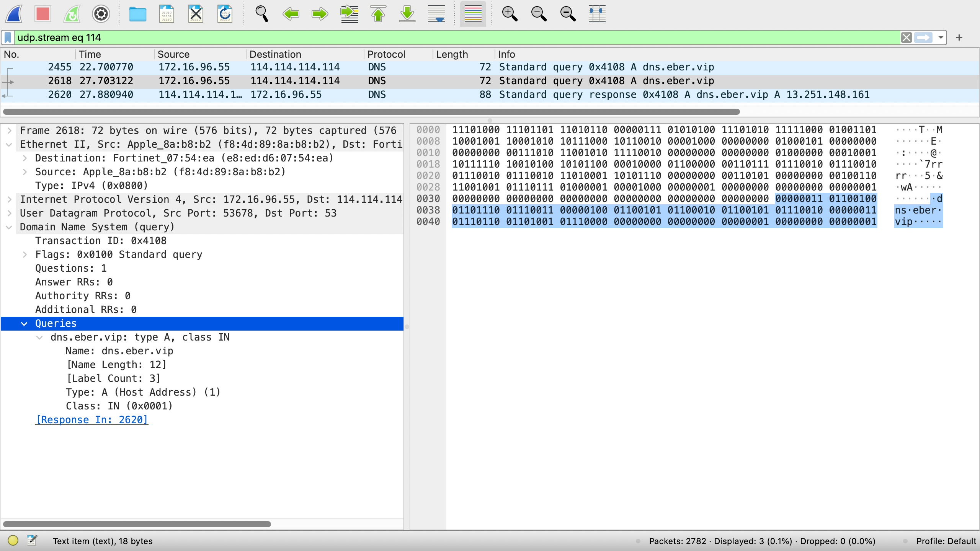Go to a specified packet

[349, 14]
